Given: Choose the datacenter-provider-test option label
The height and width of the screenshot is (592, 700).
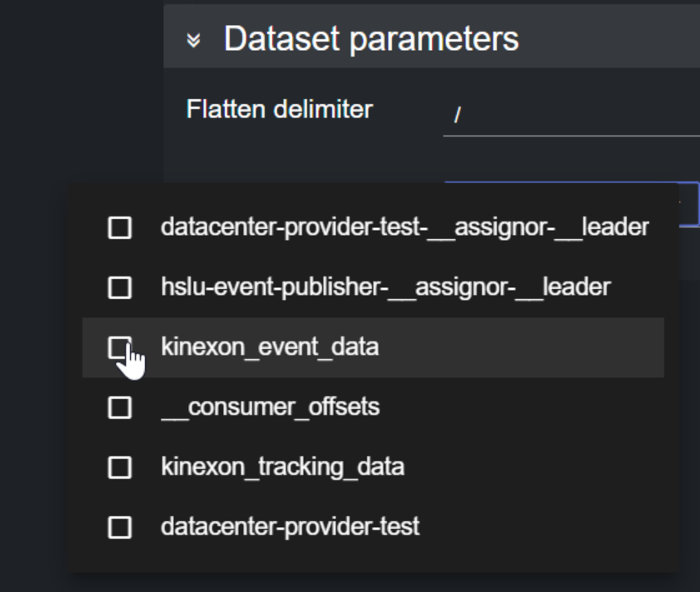Looking at the screenshot, I should 290,526.
